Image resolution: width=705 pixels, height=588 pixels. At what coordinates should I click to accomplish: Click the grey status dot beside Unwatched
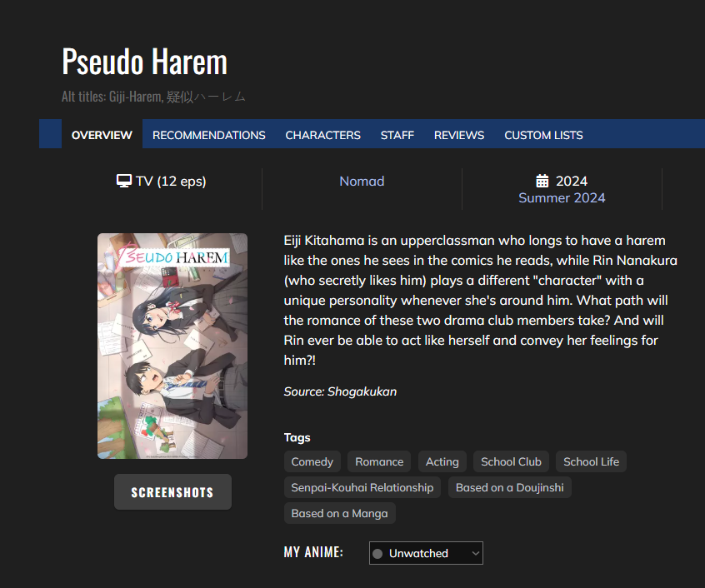(x=377, y=554)
